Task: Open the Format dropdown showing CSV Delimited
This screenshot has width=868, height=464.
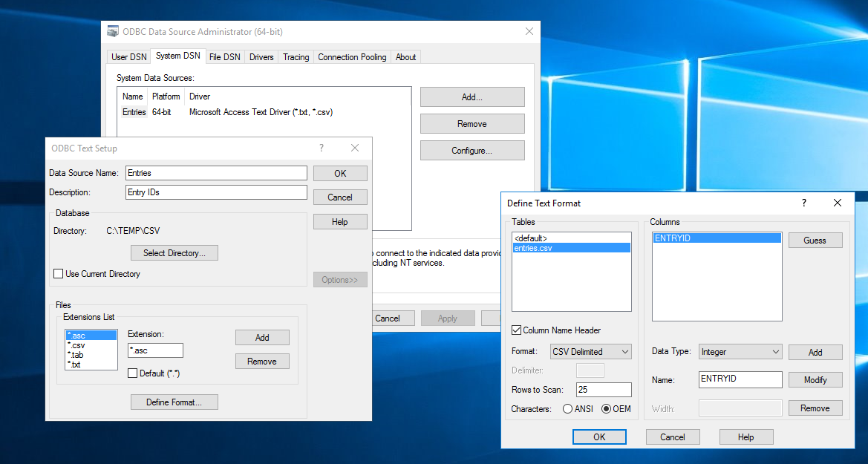Action: 590,352
